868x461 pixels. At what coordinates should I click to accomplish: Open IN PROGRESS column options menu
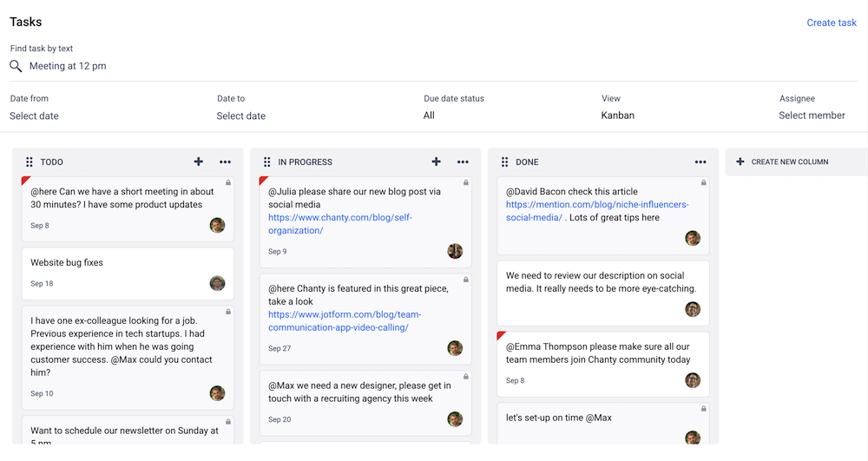[x=463, y=162]
